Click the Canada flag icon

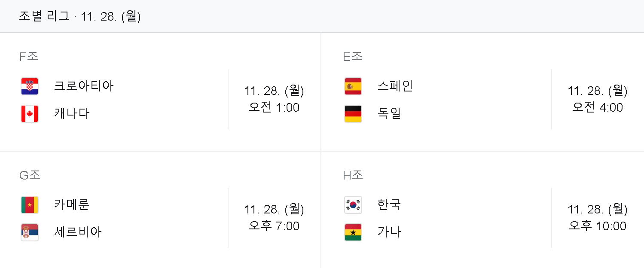[x=30, y=114]
